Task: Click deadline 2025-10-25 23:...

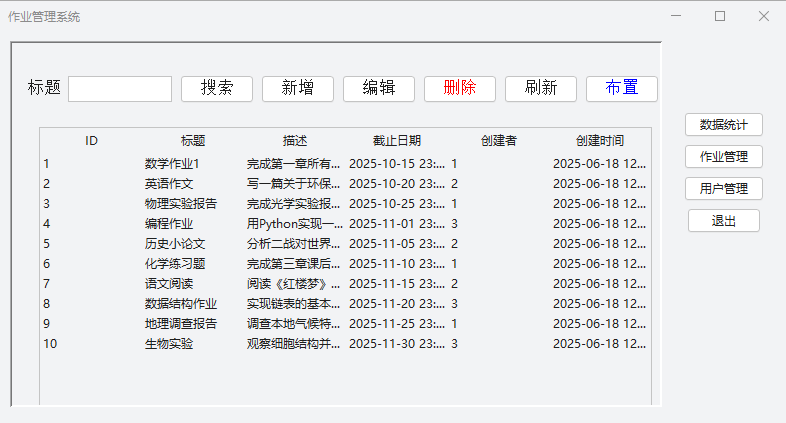Action: [x=397, y=204]
